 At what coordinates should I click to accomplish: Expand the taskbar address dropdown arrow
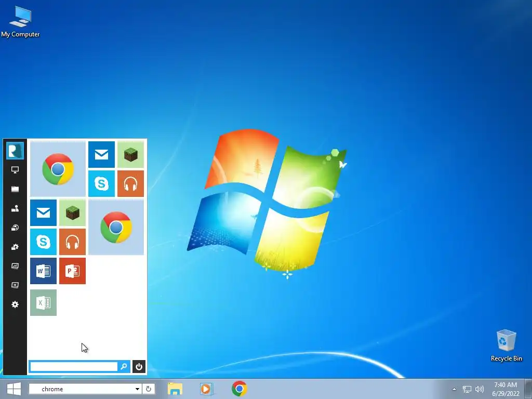[x=137, y=389]
